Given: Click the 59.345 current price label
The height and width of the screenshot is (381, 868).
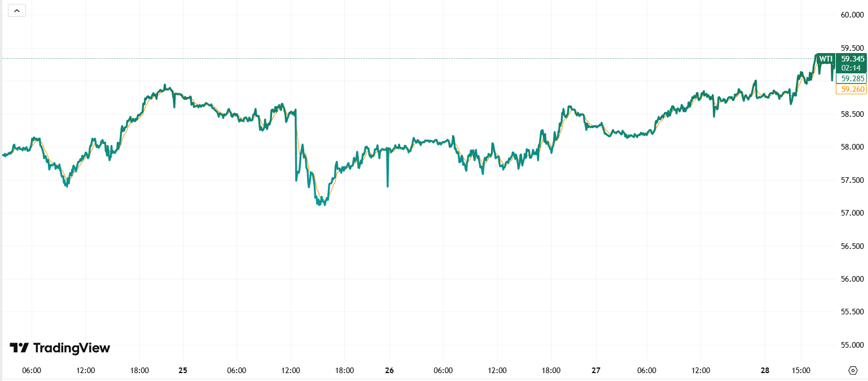Looking at the screenshot, I should (x=851, y=59).
